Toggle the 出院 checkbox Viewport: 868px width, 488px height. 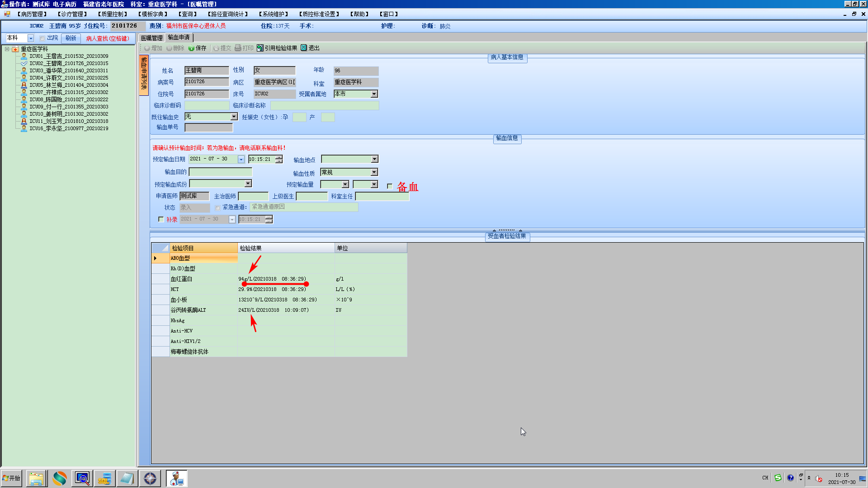click(x=42, y=38)
